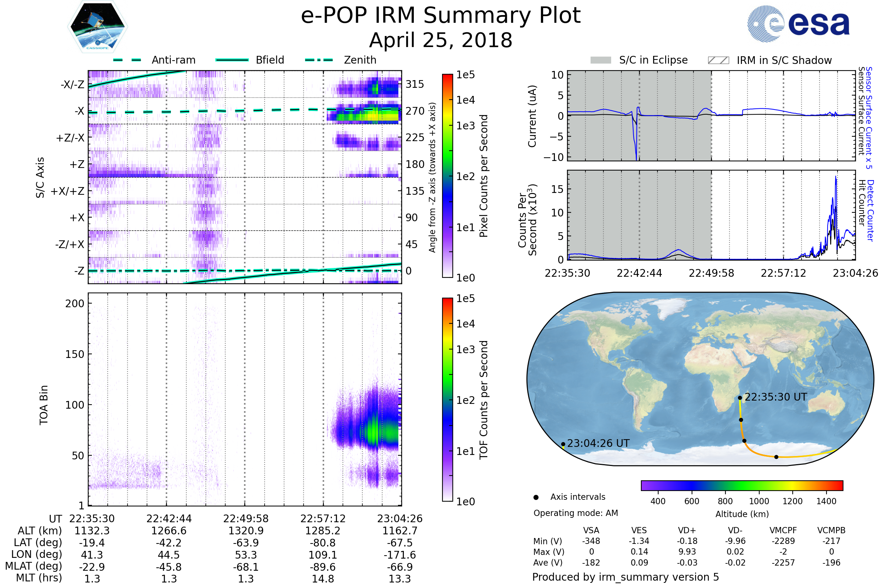Image resolution: width=882 pixels, height=588 pixels.
Task: Click the Axis intervals black dot marker
Action: (x=536, y=498)
